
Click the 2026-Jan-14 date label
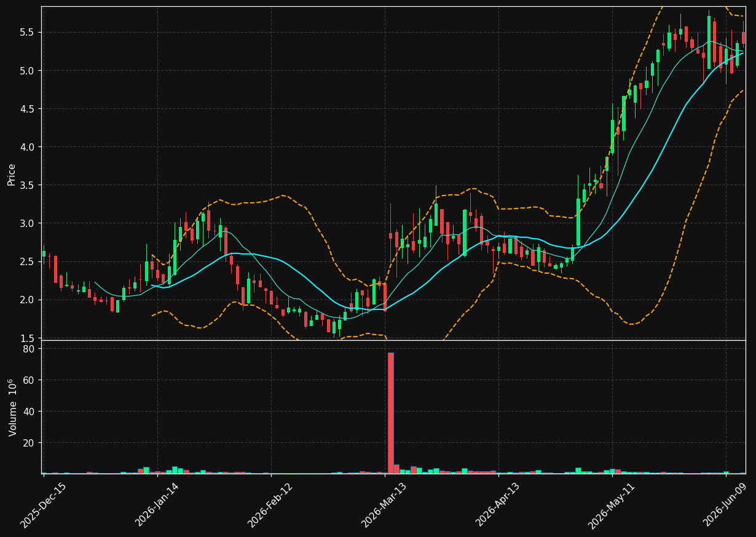[157, 505]
